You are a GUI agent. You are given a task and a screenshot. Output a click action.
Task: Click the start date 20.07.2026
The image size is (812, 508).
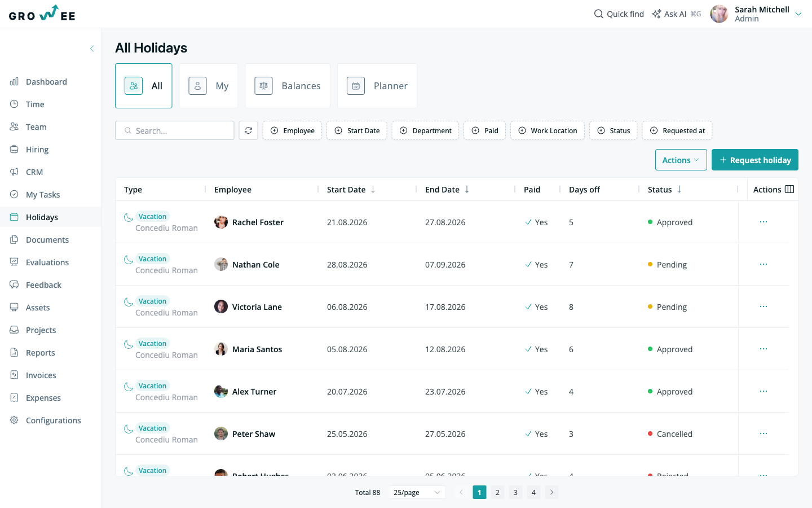tap(347, 392)
